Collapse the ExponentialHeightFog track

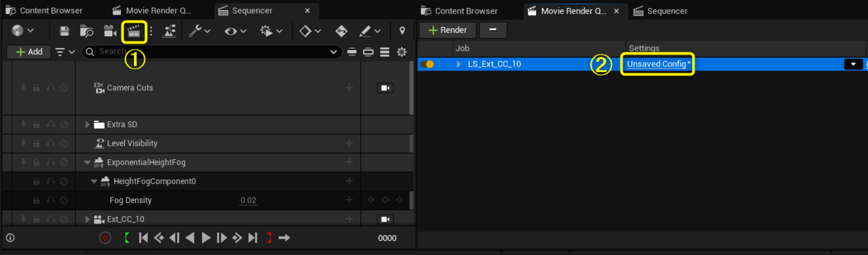pos(87,162)
